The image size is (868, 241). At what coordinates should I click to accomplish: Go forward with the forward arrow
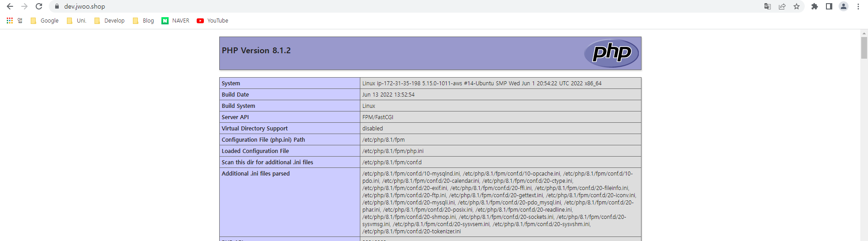click(x=24, y=6)
